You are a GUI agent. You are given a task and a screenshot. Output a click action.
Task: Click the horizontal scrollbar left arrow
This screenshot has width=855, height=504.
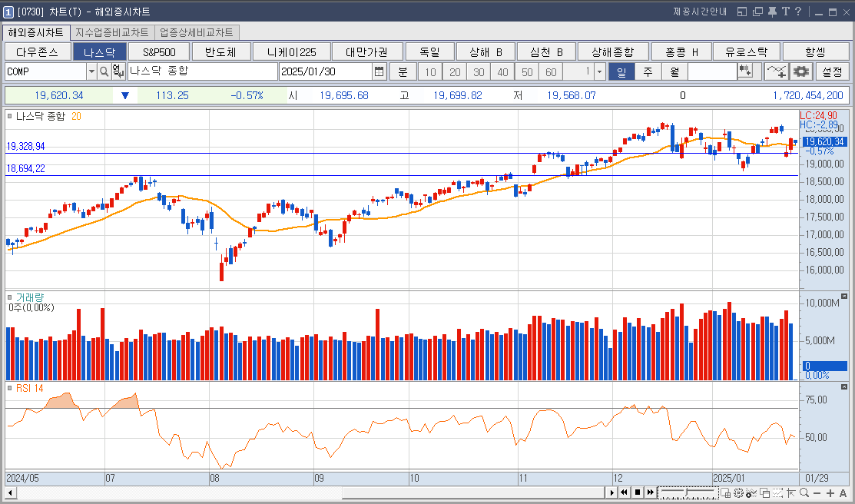click(x=10, y=492)
